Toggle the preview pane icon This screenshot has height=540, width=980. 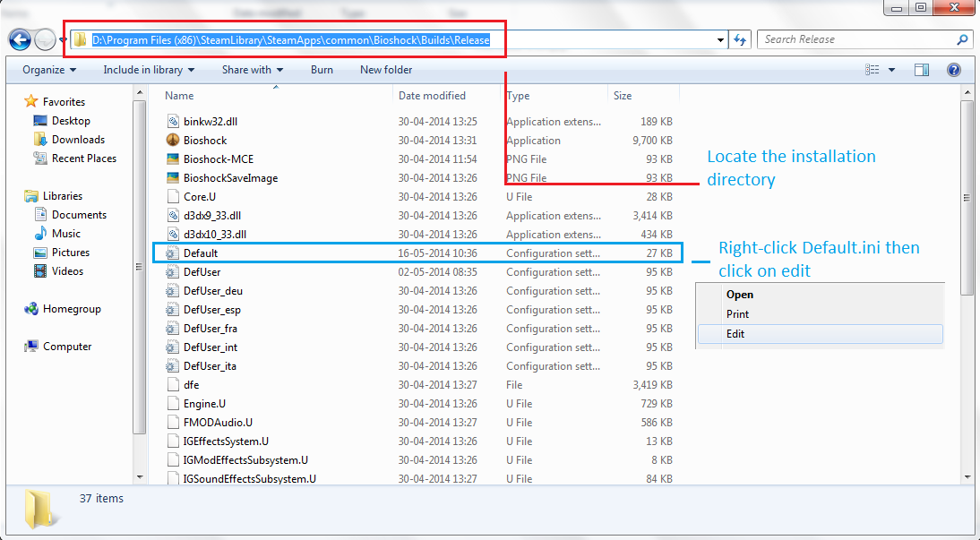click(921, 70)
